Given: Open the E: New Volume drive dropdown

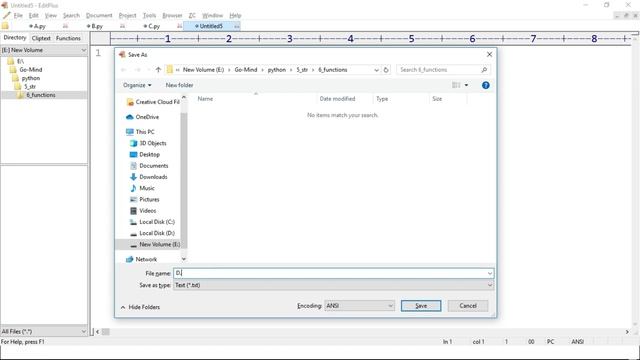Looking at the screenshot, I should [x=84, y=50].
